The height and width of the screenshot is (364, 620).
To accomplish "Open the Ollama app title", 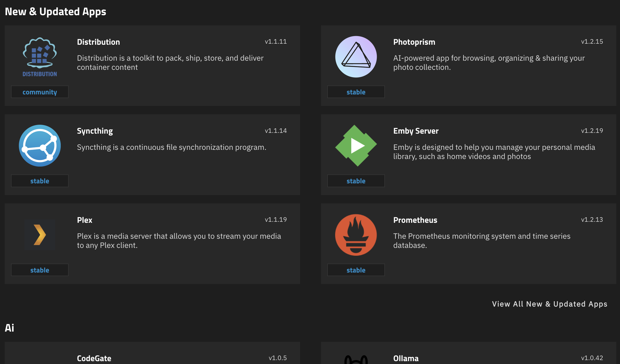I will [406, 359].
